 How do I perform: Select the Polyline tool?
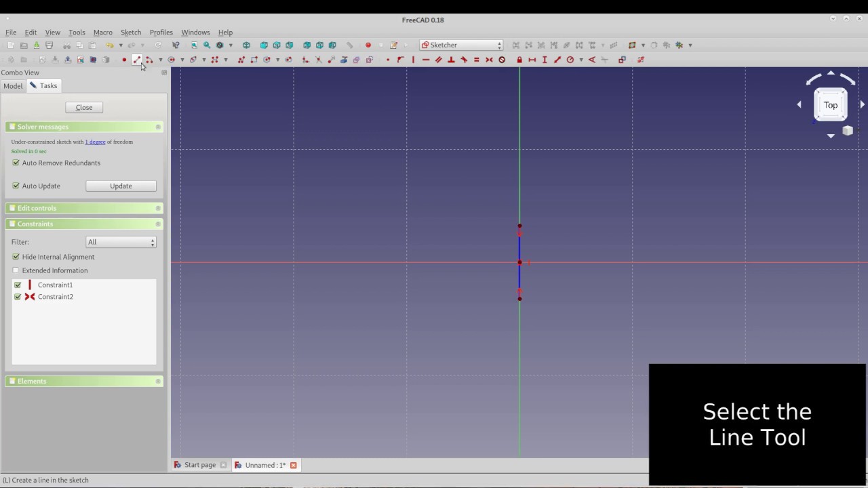click(241, 60)
